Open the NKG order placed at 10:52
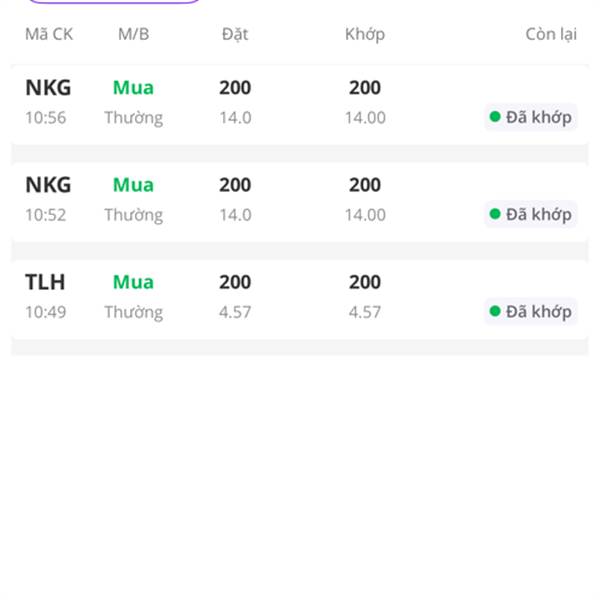This screenshot has height=600, width=600. click(x=300, y=200)
